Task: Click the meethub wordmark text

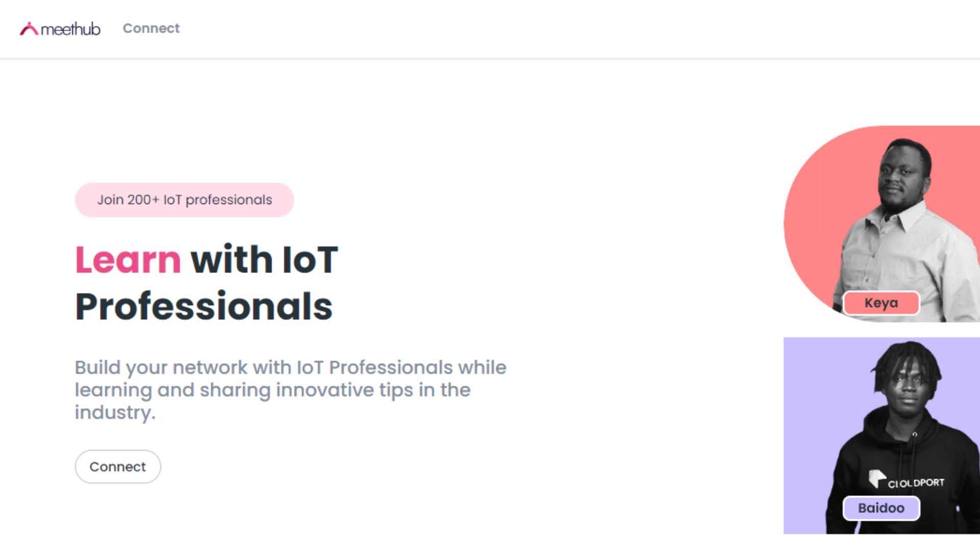Action: (70, 29)
